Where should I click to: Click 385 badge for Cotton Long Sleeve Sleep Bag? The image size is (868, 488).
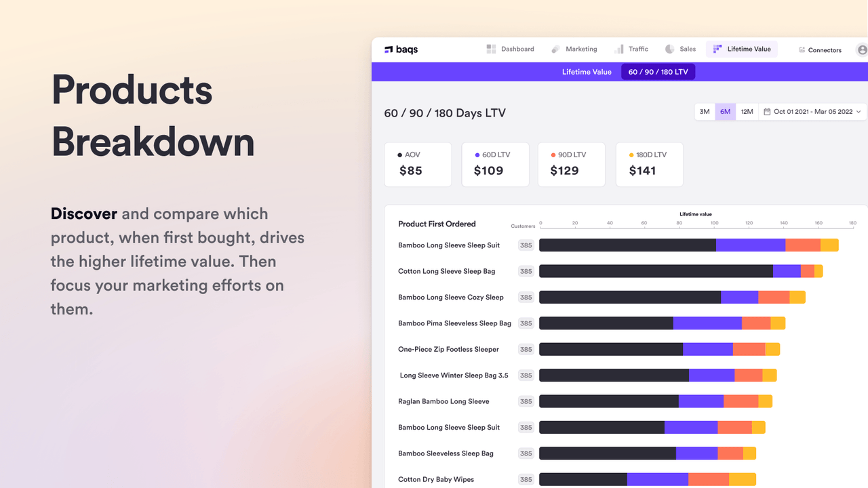[x=526, y=271]
